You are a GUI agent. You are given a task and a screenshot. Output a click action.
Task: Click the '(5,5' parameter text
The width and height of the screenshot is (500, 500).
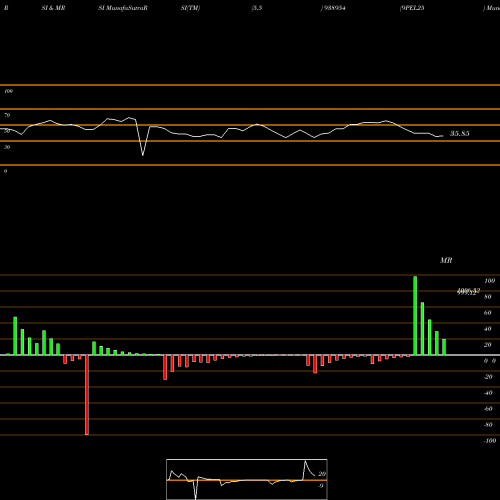click(x=257, y=8)
